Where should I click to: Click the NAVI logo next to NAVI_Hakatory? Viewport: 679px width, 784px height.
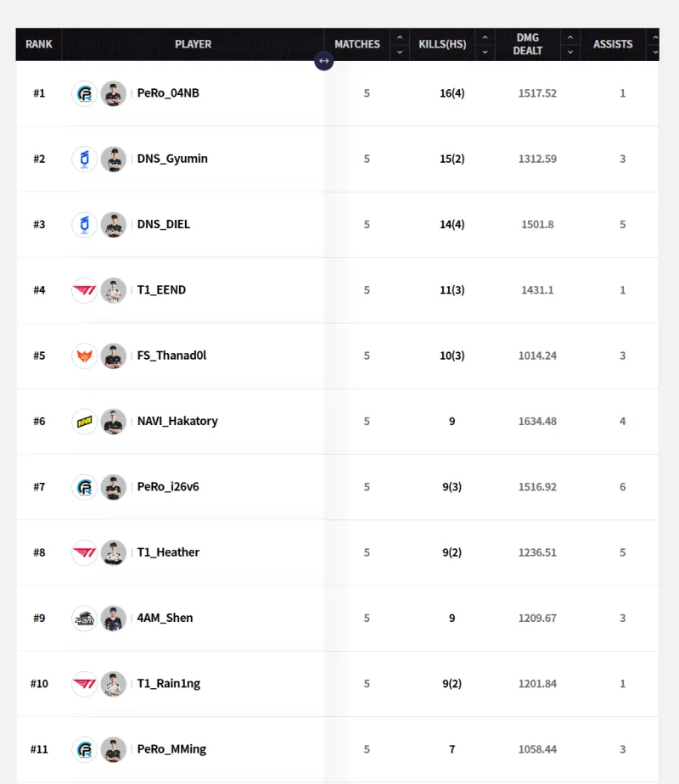pyautogui.click(x=85, y=421)
